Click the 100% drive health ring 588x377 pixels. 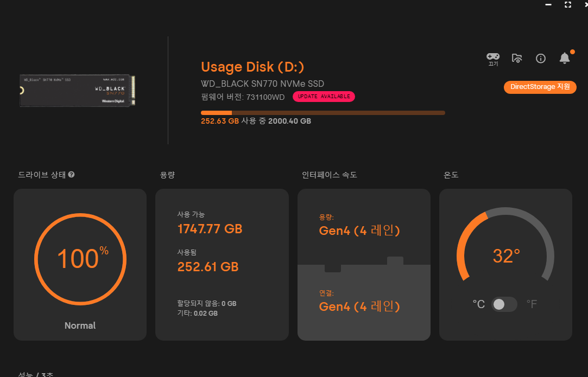click(80, 259)
